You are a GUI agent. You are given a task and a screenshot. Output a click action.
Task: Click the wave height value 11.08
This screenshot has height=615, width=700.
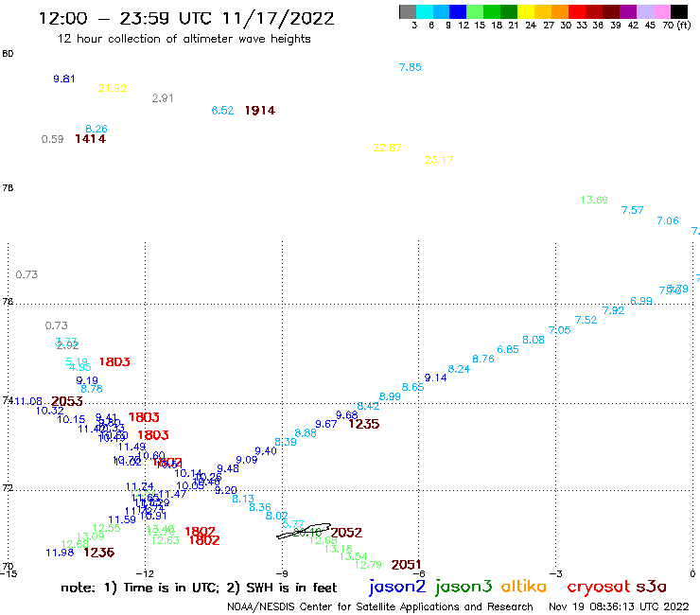click(x=28, y=401)
